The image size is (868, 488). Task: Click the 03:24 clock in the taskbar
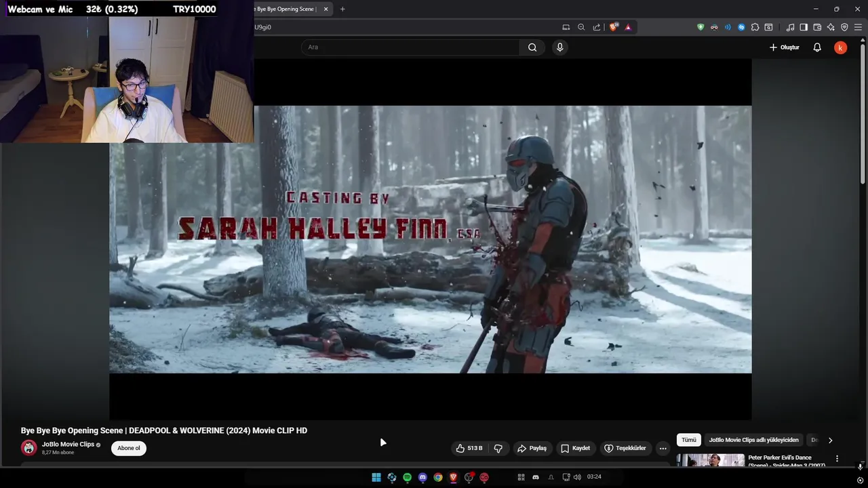(594, 477)
